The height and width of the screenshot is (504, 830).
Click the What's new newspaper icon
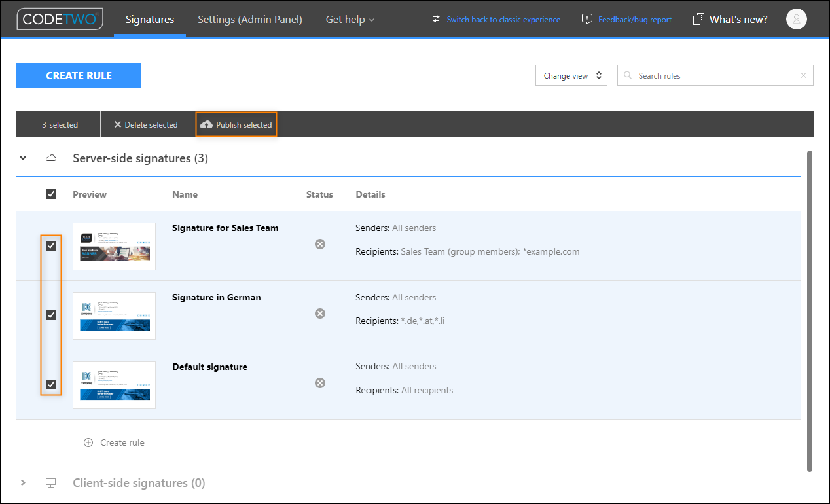pyautogui.click(x=698, y=19)
